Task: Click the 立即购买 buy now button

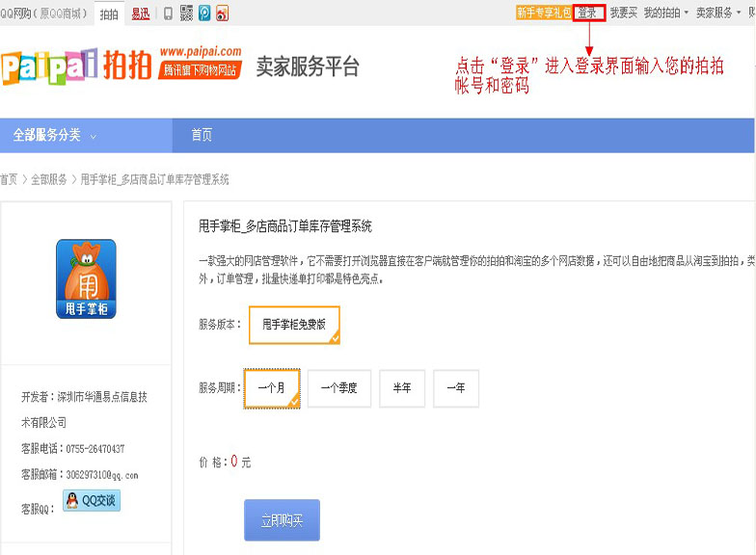Action: pyautogui.click(x=282, y=520)
